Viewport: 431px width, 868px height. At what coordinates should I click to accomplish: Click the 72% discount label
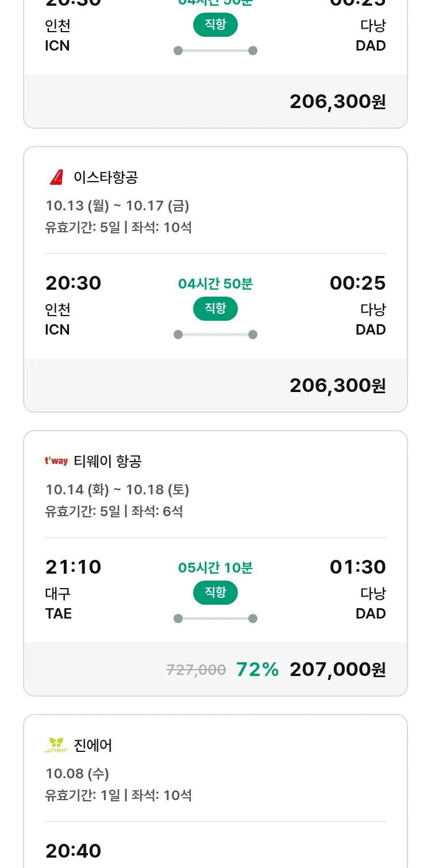point(257,670)
